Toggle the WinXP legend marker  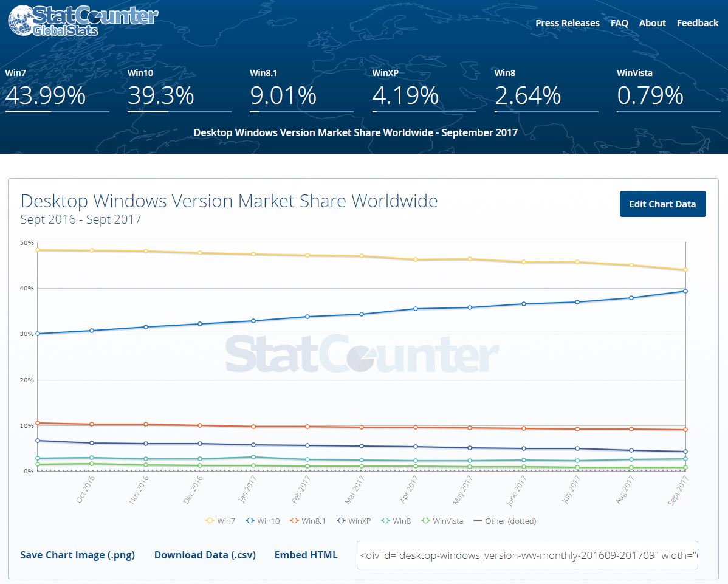342,521
